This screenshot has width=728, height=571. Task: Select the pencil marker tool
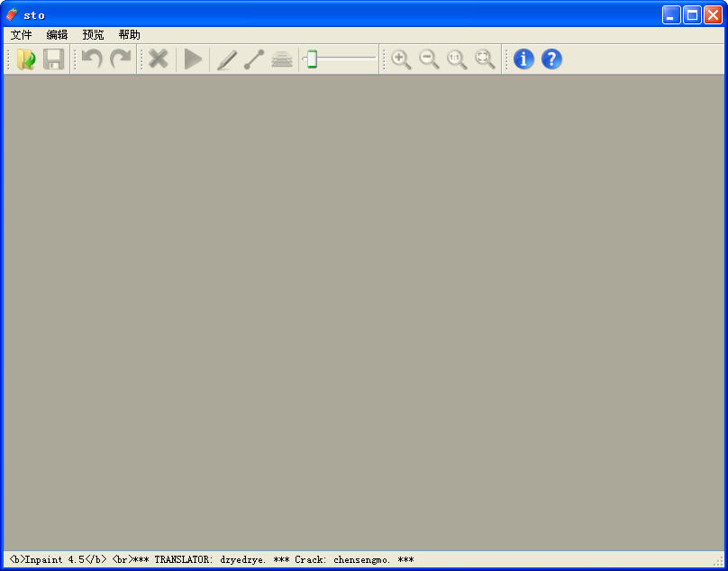[226, 59]
